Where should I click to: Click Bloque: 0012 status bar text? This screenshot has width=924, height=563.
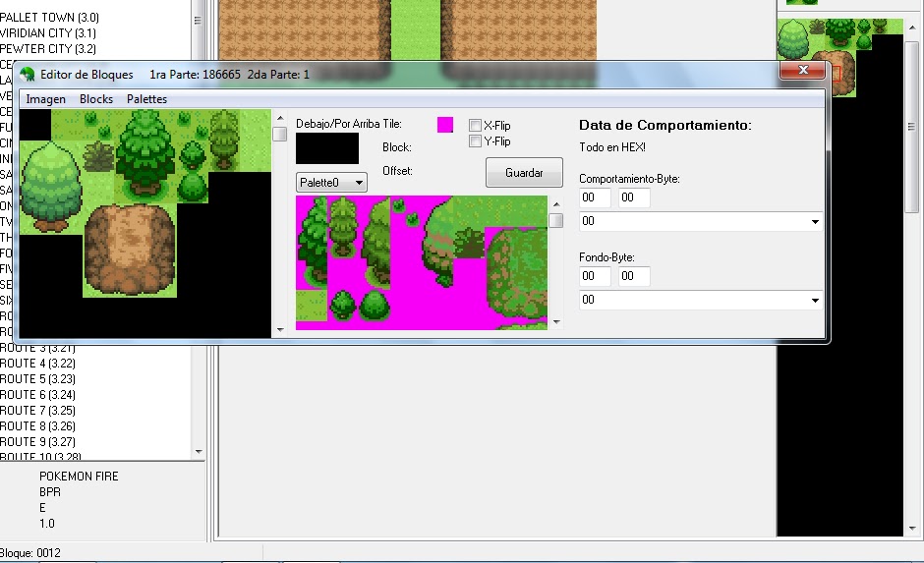pyautogui.click(x=30, y=553)
